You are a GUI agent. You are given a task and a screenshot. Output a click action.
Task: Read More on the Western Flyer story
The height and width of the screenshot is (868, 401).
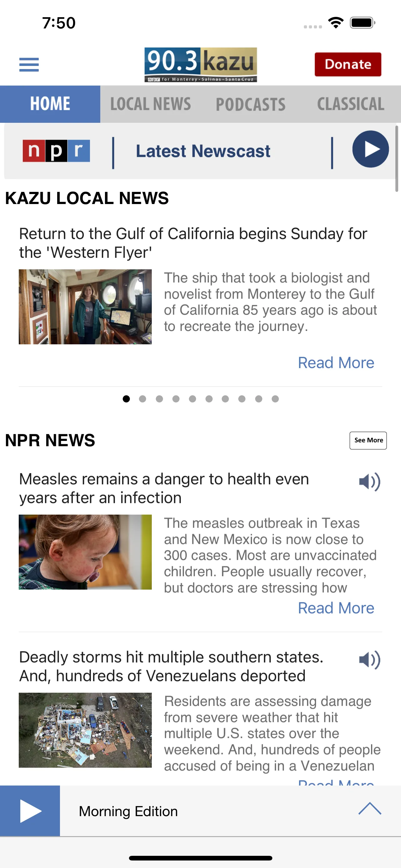click(336, 363)
